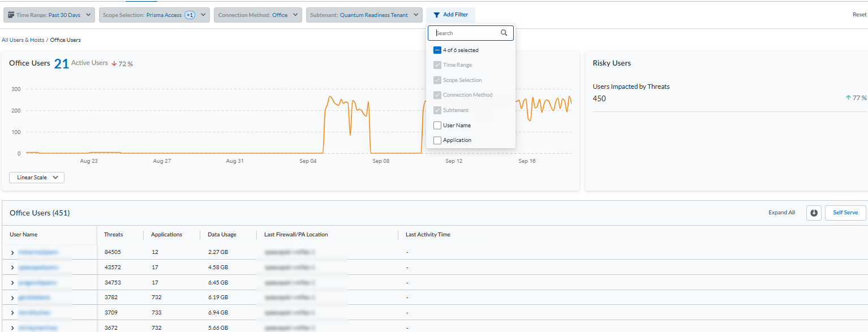Open the Subtenant Quantum Readiness Tenant dropdown
The image size is (868, 332).
click(364, 15)
